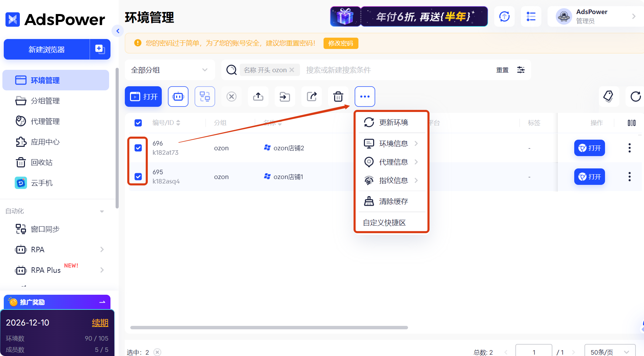Click the trash icon to delete selected environments
The image size is (644, 356).
click(x=338, y=97)
